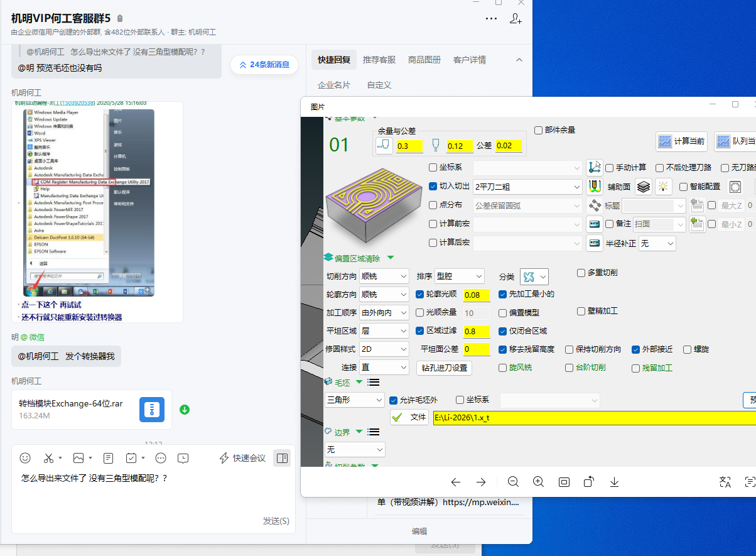Toggle the 外部接近 checkbox

click(636, 349)
